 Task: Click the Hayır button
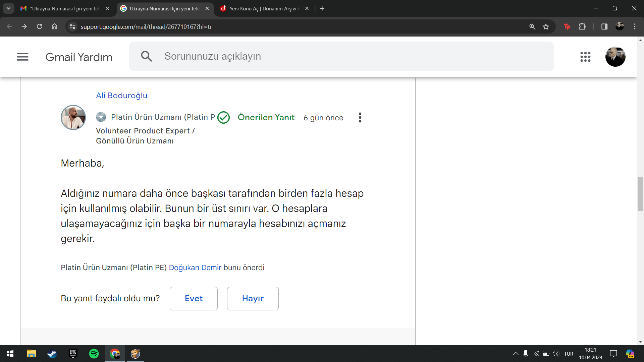pos(253,299)
